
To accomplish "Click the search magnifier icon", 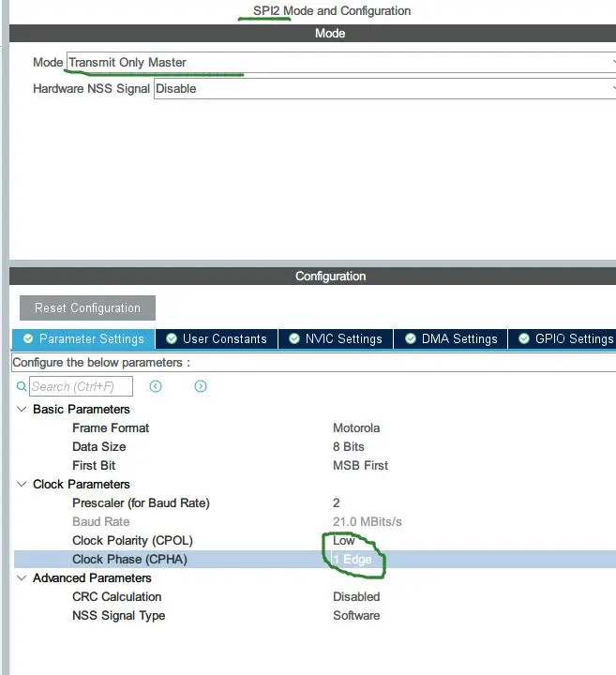I will coord(22,386).
